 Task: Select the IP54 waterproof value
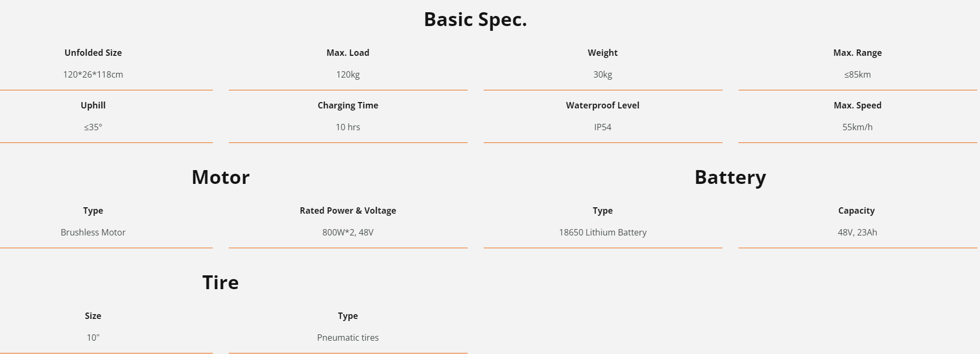tap(603, 127)
